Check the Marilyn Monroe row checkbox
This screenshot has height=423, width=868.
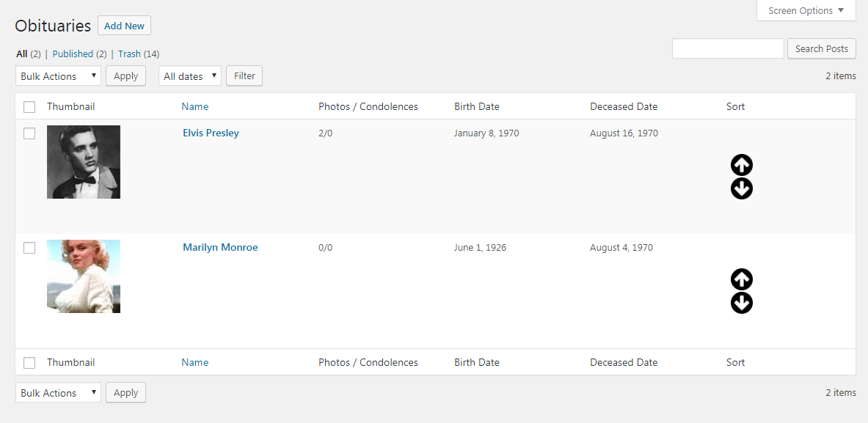click(x=29, y=248)
